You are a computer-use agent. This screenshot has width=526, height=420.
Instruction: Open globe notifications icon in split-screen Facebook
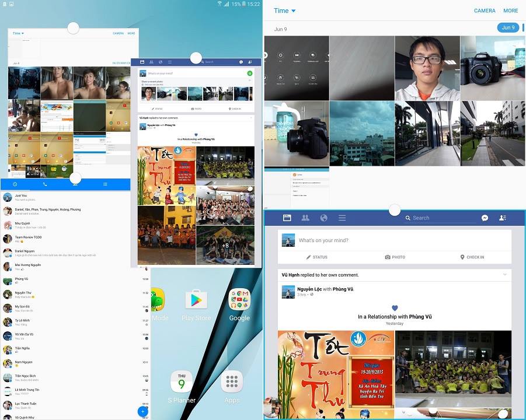324,218
